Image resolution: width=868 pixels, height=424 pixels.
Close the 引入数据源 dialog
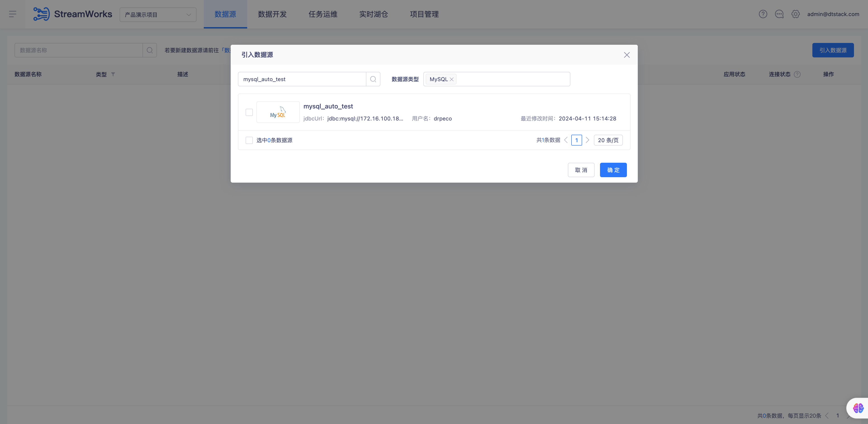[x=627, y=55]
